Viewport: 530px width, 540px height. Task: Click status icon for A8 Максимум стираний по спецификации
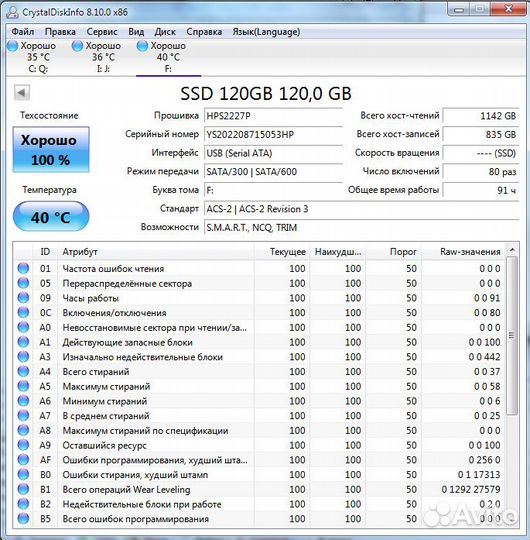tap(23, 430)
